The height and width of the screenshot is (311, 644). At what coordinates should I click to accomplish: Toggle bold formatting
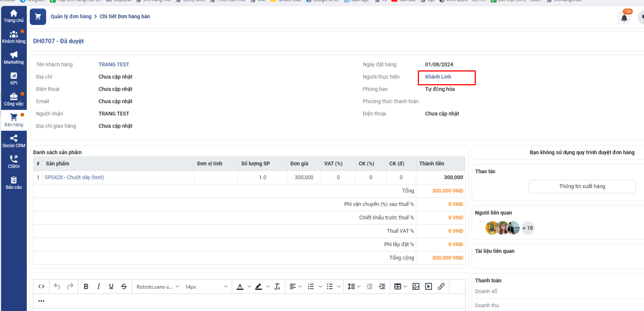click(86, 286)
